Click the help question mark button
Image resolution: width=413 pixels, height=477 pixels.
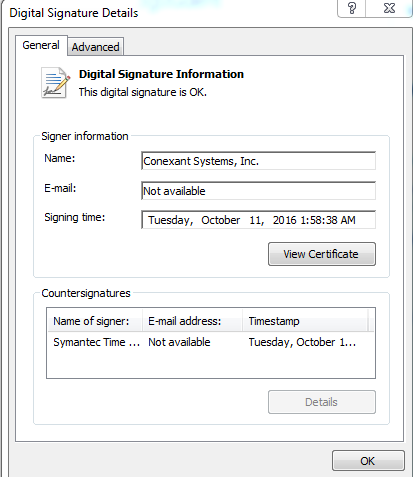click(x=352, y=8)
